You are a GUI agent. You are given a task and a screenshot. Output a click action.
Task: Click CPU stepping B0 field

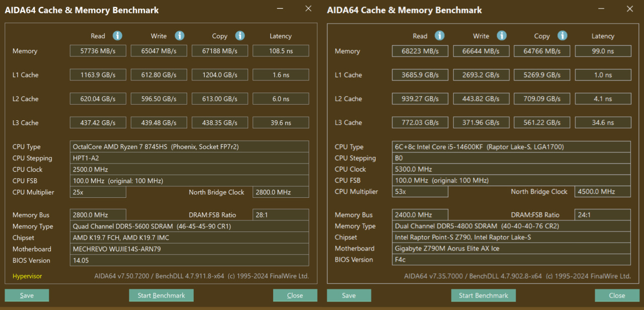tap(511, 158)
